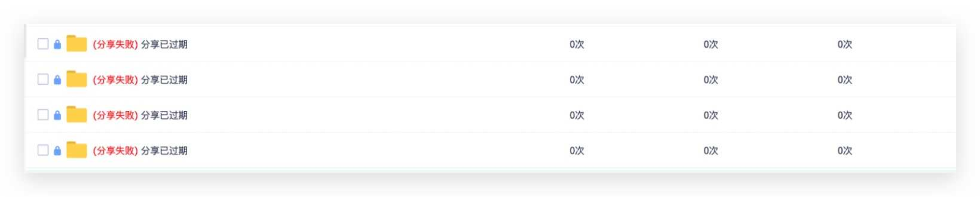Tick the checkbox in the first row

(43, 44)
